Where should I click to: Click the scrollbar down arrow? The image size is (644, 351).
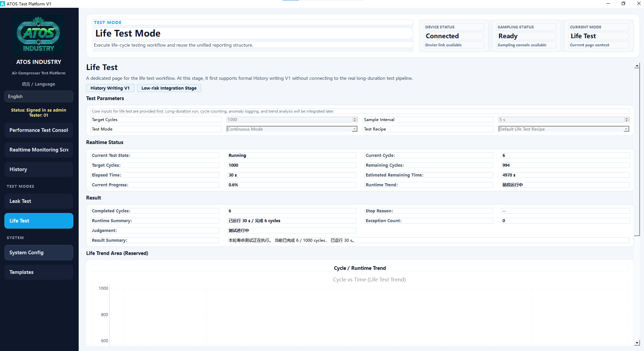pos(637,343)
